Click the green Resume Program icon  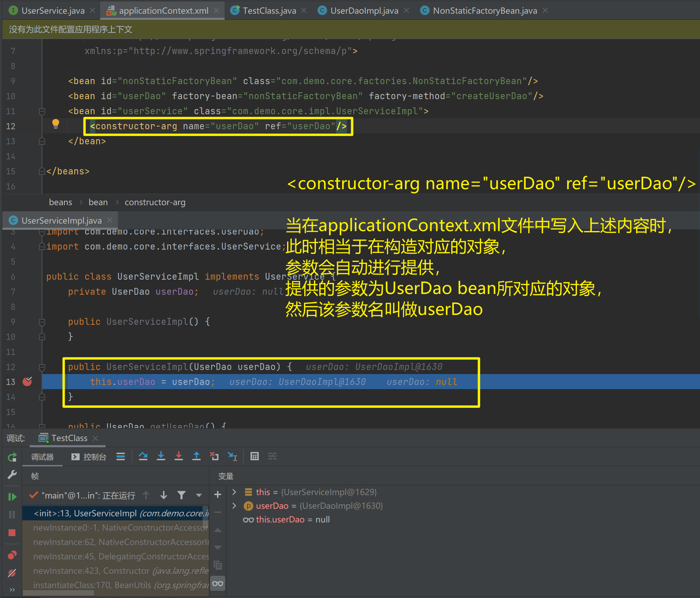tap(12, 496)
